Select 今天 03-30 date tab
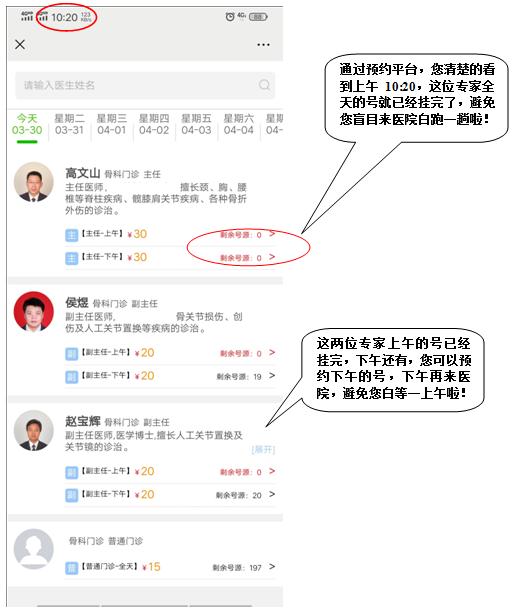 click(x=27, y=124)
